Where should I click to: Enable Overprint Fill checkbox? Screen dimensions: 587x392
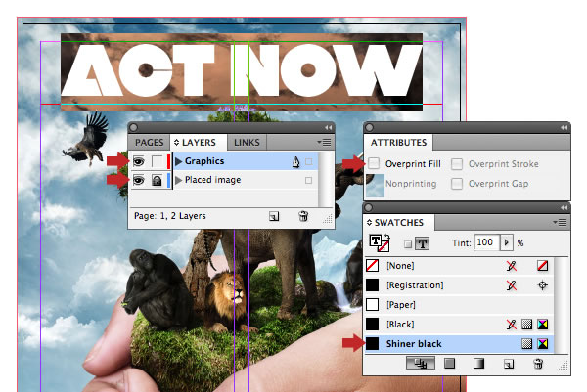coord(374,163)
